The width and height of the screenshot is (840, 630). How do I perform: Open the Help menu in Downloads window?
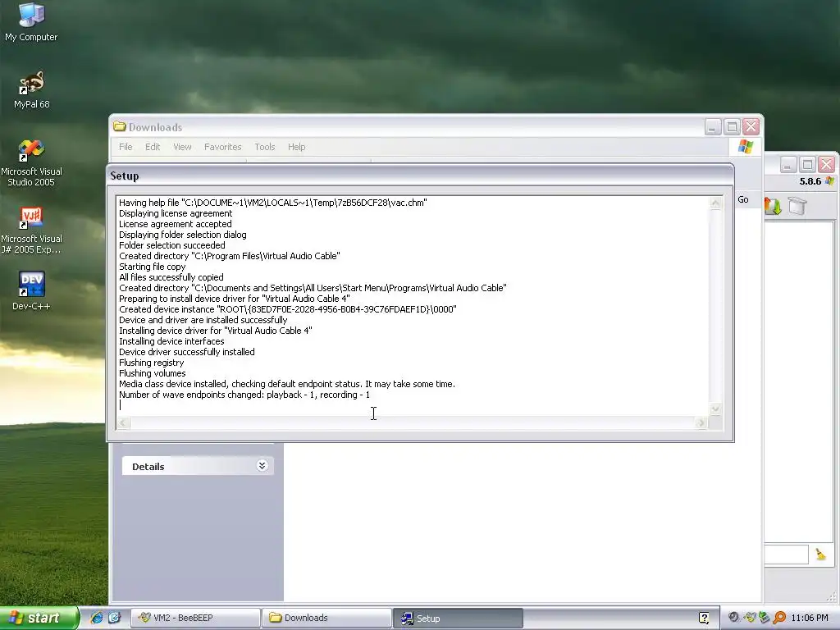(x=296, y=147)
